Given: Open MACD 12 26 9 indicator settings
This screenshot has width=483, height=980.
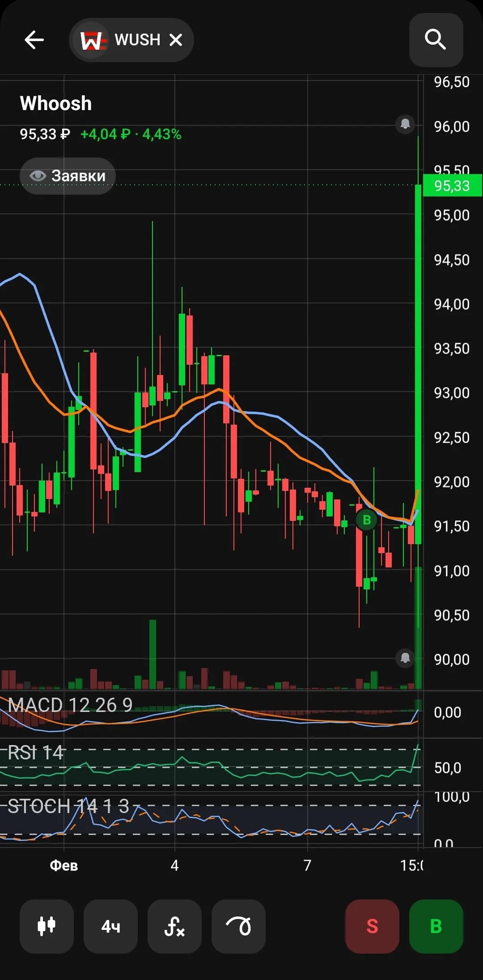Looking at the screenshot, I should (x=70, y=705).
